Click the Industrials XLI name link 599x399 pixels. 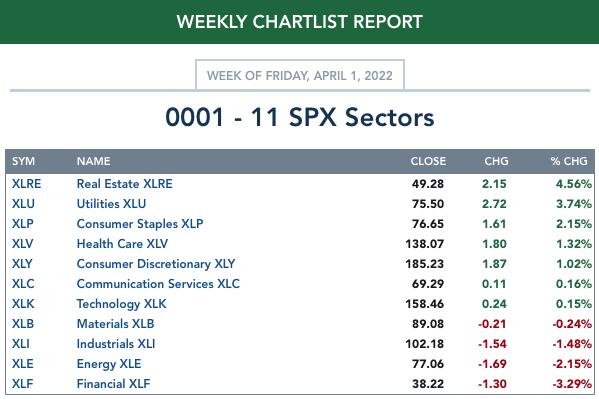[x=116, y=344]
